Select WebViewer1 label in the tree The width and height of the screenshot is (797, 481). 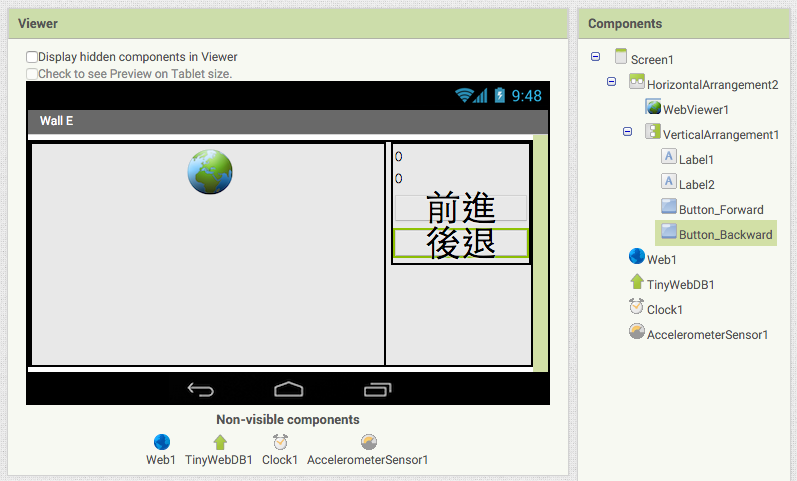point(696,109)
